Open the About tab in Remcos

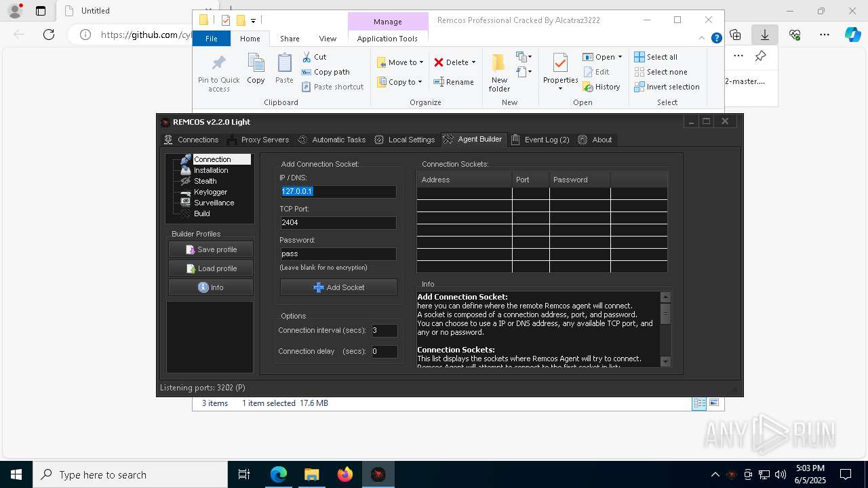(595, 140)
